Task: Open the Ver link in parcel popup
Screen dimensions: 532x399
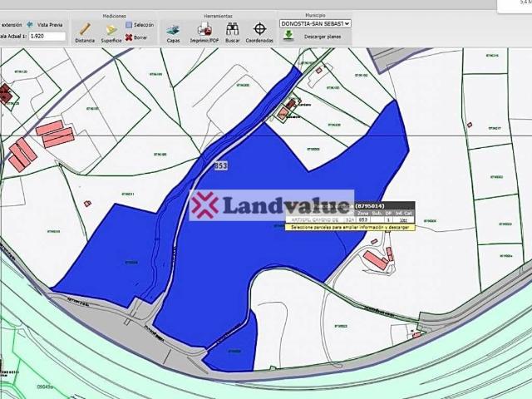Action: 402,219
